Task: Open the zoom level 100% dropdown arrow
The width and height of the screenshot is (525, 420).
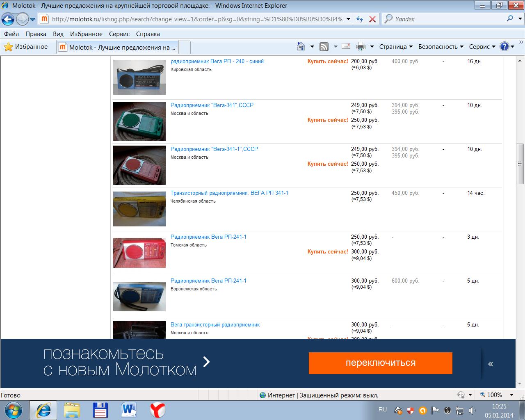Action: (x=511, y=395)
